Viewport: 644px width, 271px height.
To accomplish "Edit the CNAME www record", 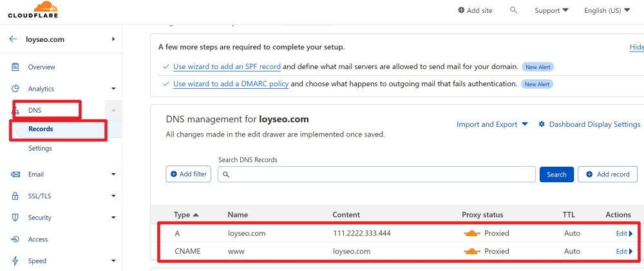I will click(x=624, y=251).
